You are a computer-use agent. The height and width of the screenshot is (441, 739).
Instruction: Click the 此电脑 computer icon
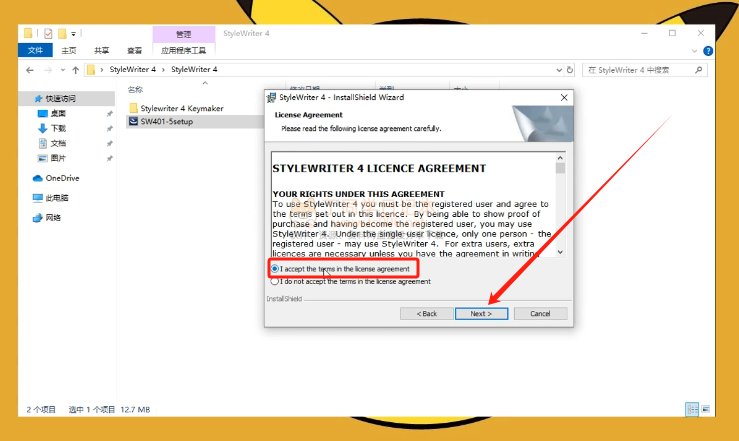pyautogui.click(x=38, y=198)
